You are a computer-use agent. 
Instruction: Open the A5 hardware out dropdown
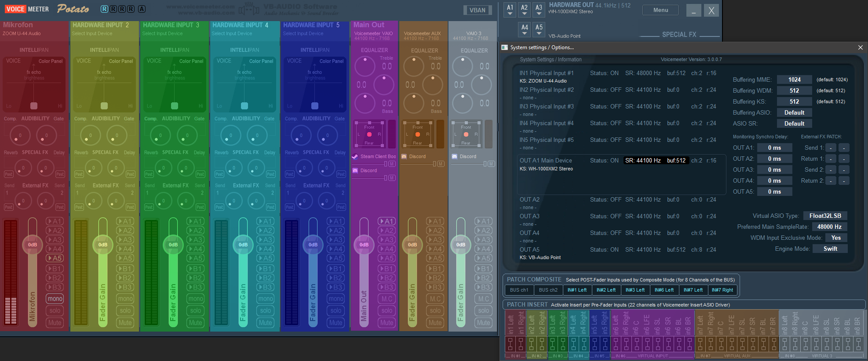coord(539,29)
